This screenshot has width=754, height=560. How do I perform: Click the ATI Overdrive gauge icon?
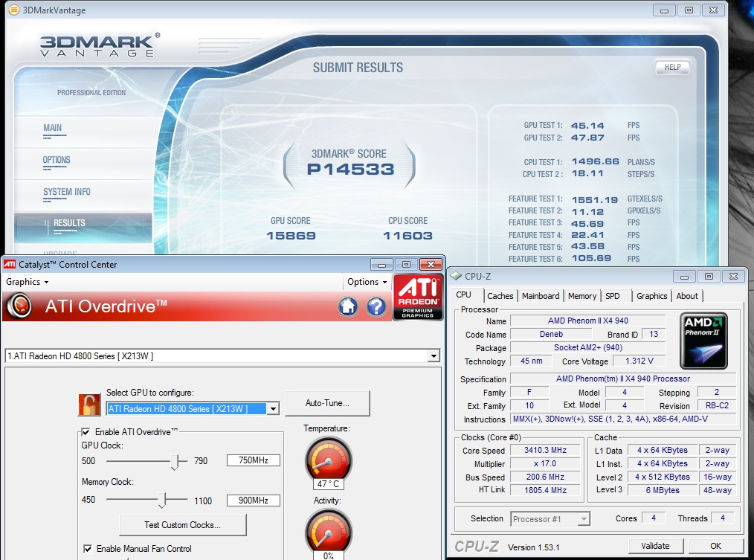pos(20,306)
